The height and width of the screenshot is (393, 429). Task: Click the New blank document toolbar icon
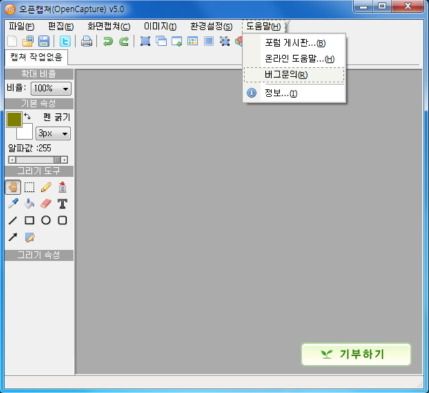coord(12,41)
